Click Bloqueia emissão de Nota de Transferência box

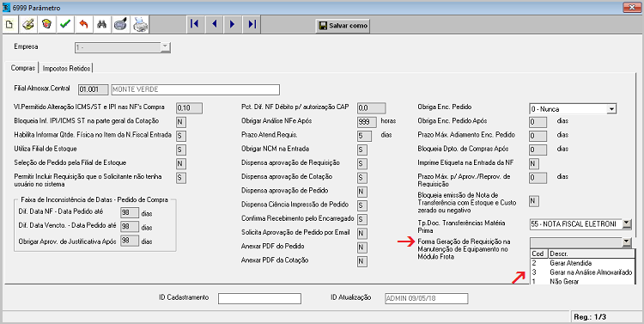pos(534,201)
